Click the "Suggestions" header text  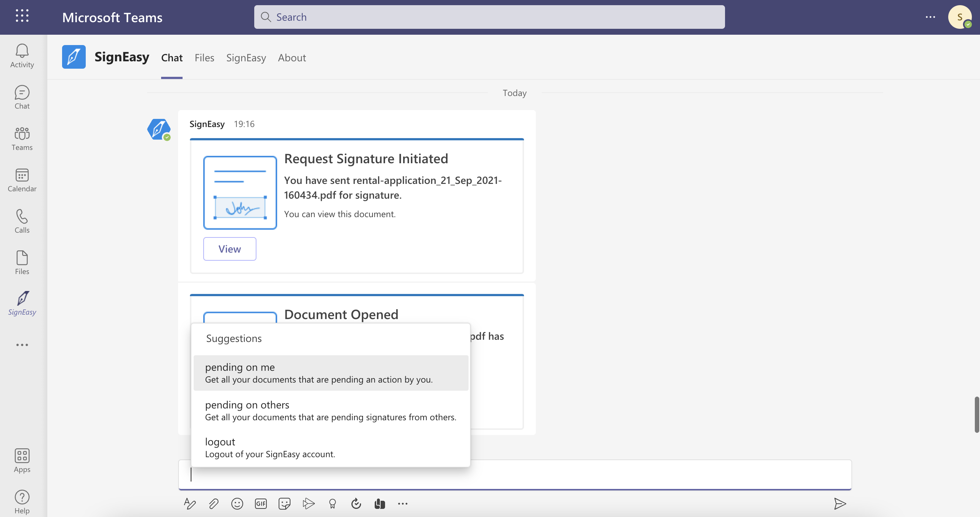click(x=234, y=338)
